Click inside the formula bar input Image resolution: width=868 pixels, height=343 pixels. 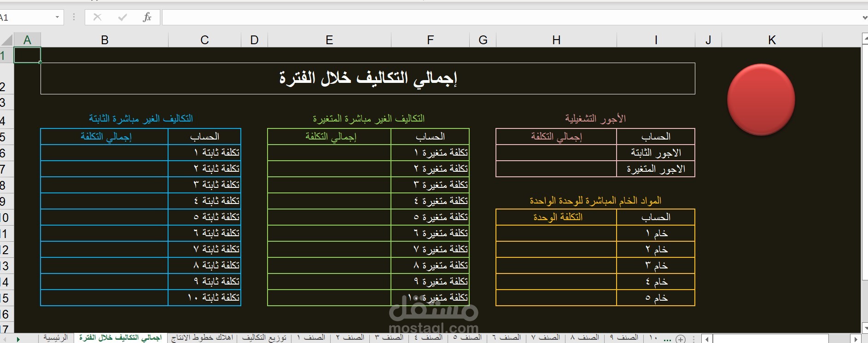click(x=511, y=17)
